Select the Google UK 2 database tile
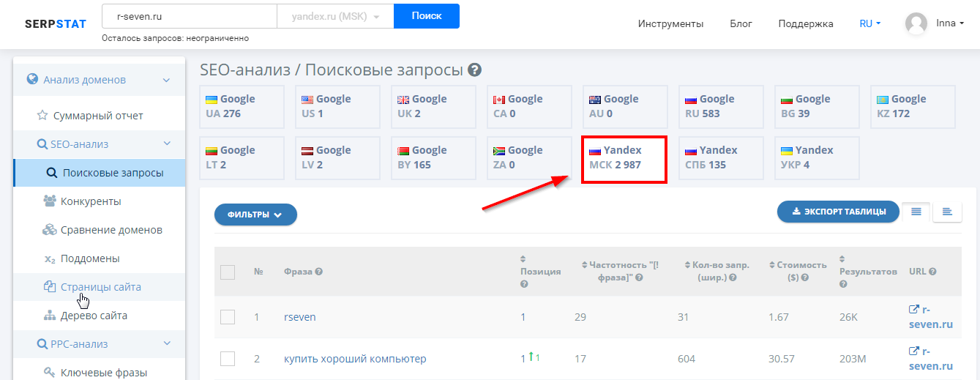The height and width of the screenshot is (380, 980). pos(433,106)
